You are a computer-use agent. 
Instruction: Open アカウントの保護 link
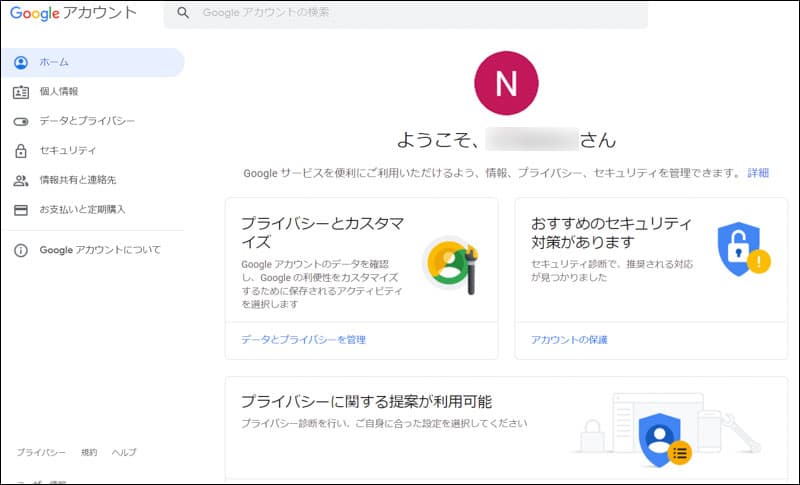click(569, 340)
